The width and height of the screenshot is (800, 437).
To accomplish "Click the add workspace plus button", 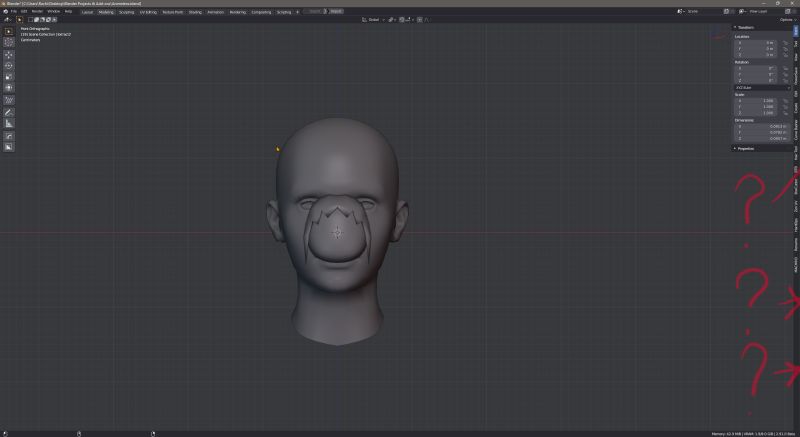I will coord(297,11).
